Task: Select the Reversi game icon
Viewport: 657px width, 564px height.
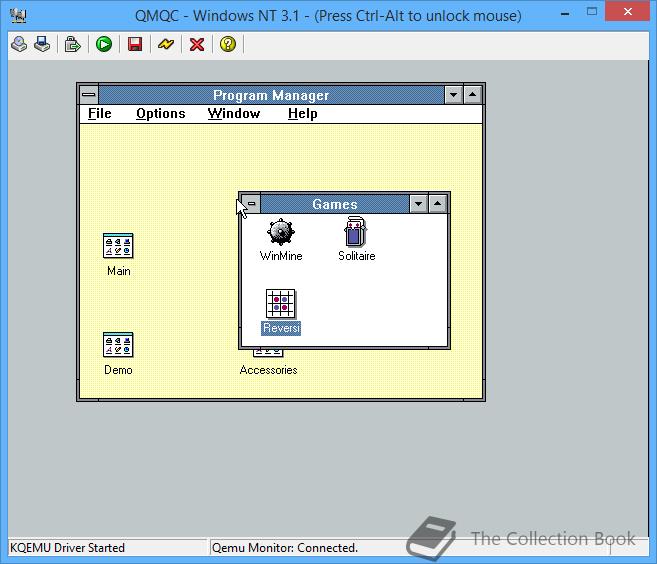Action: point(281,304)
